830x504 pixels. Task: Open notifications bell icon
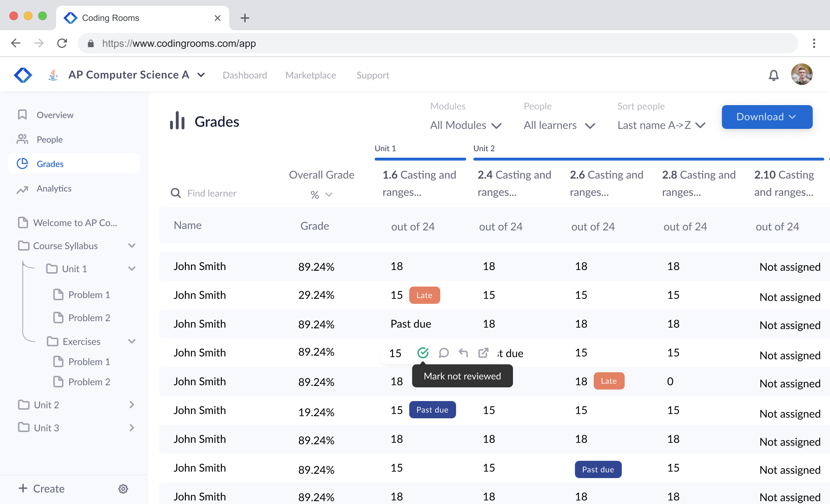(773, 75)
